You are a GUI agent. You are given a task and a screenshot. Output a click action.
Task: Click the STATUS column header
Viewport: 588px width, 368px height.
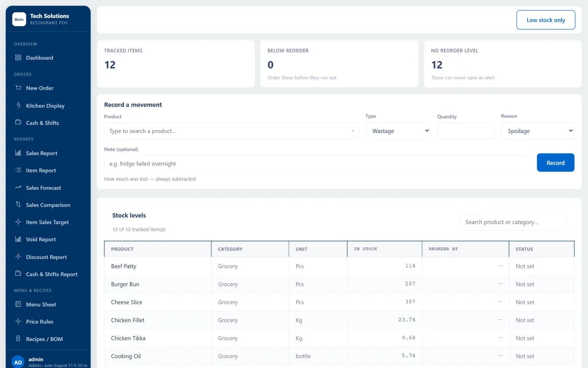(x=541, y=249)
